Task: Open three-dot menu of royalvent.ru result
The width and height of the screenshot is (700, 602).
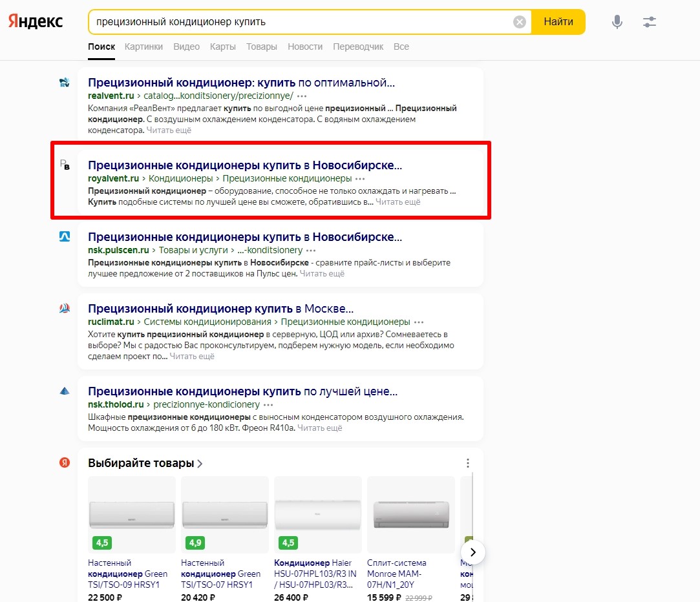Action: click(360, 179)
